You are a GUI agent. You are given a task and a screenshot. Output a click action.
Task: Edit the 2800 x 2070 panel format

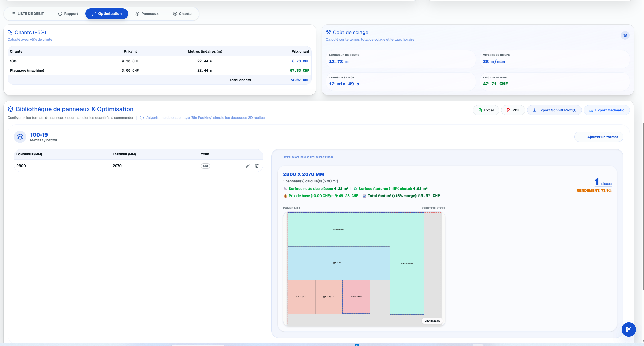(248, 166)
